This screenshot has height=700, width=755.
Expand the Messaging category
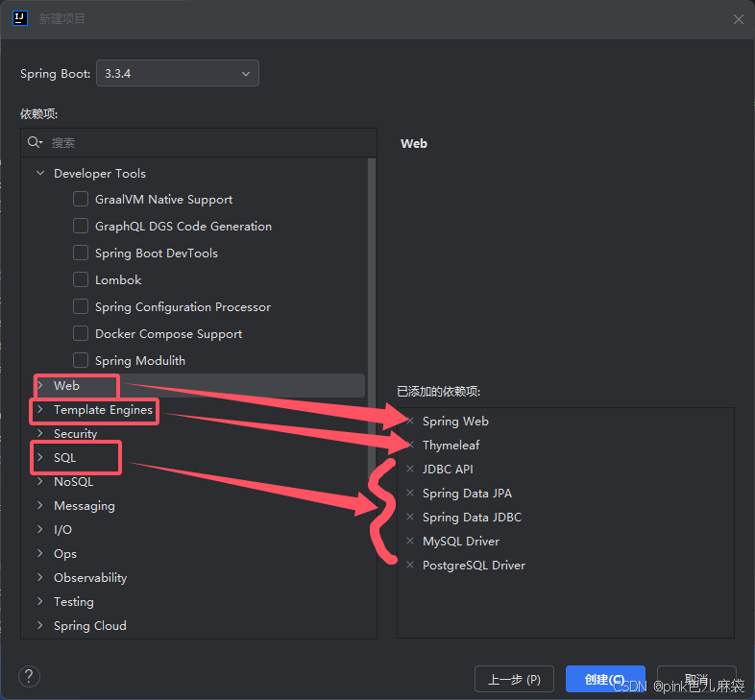(40, 505)
